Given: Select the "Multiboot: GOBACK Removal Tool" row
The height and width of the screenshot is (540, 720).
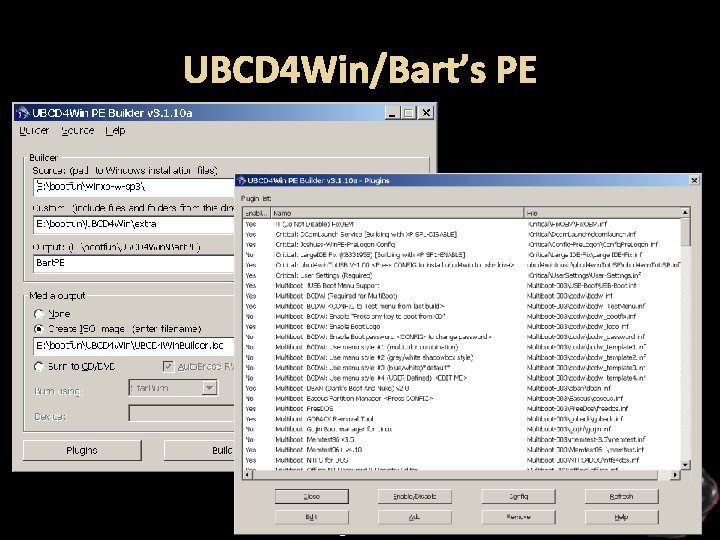Looking at the screenshot, I should click(x=461, y=419).
